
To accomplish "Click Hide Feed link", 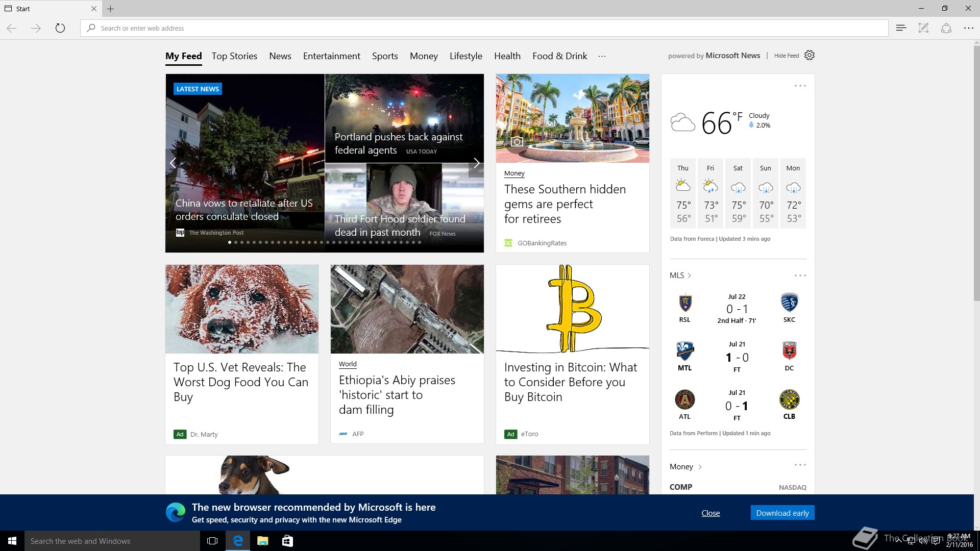I will [787, 56].
